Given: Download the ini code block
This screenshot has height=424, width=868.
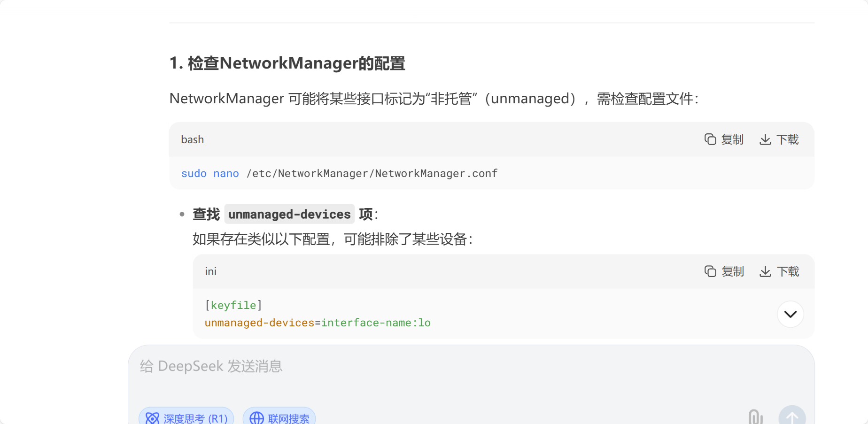Looking at the screenshot, I should click(779, 271).
